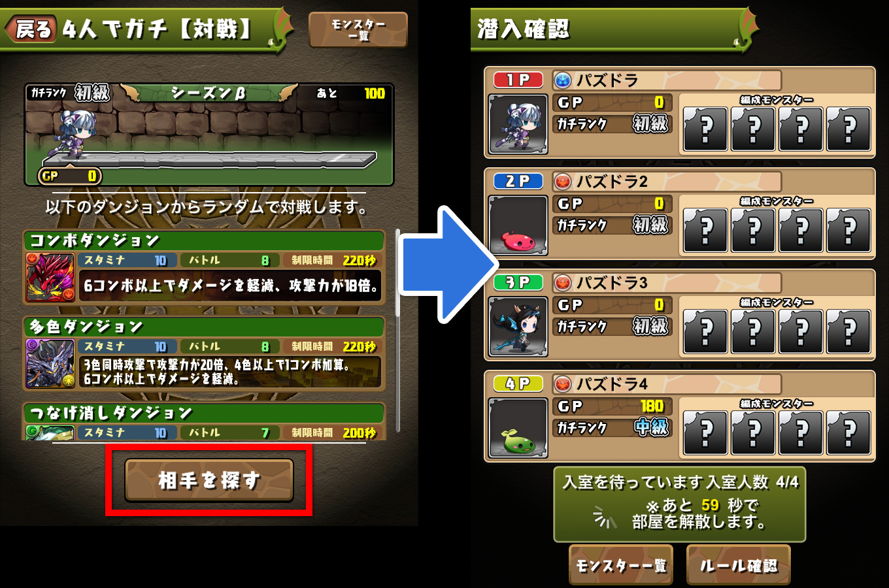Screen dimensions: 889x588
Task: Click the 3P dark-haired character avatar
Action: coord(518,327)
